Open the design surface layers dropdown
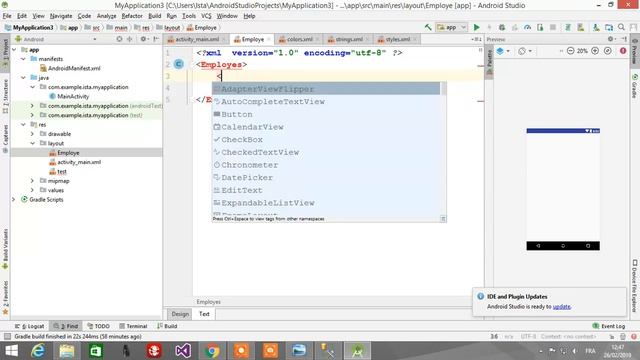This screenshot has width=640, height=360. (x=503, y=51)
